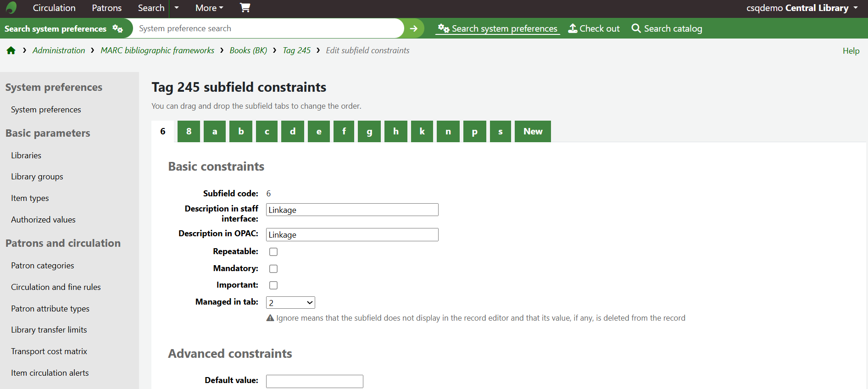The width and height of the screenshot is (868, 389).
Task: Open the Search menu dropdown arrow
Action: pyautogui.click(x=177, y=8)
